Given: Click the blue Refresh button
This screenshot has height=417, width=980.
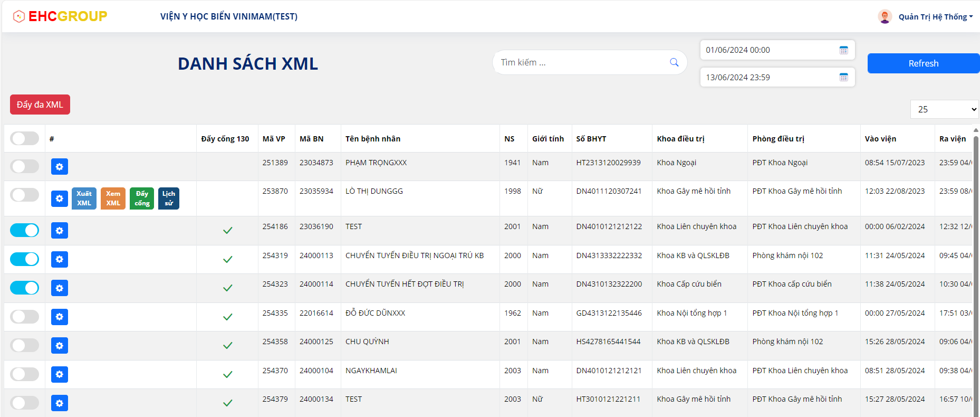Looking at the screenshot, I should point(923,63).
